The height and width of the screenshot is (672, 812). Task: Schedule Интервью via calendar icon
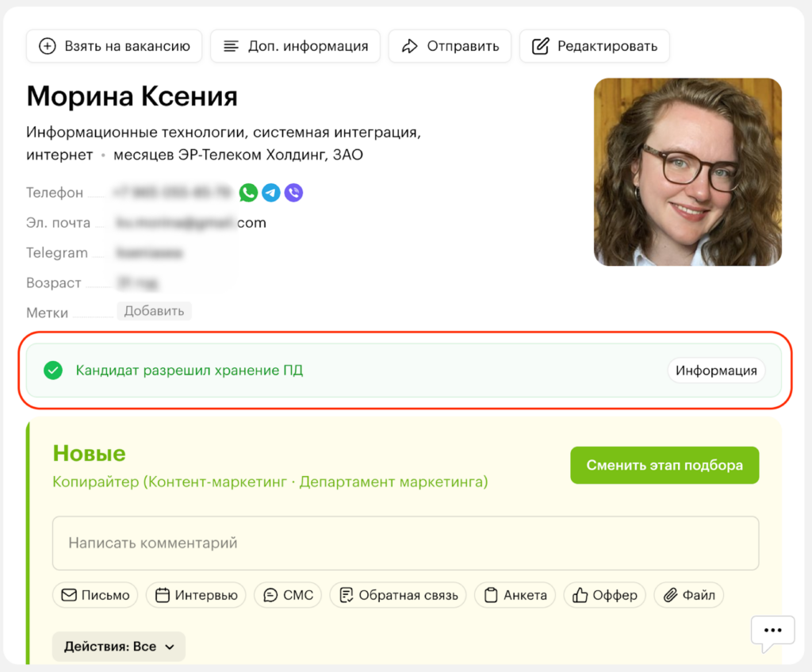click(x=196, y=595)
